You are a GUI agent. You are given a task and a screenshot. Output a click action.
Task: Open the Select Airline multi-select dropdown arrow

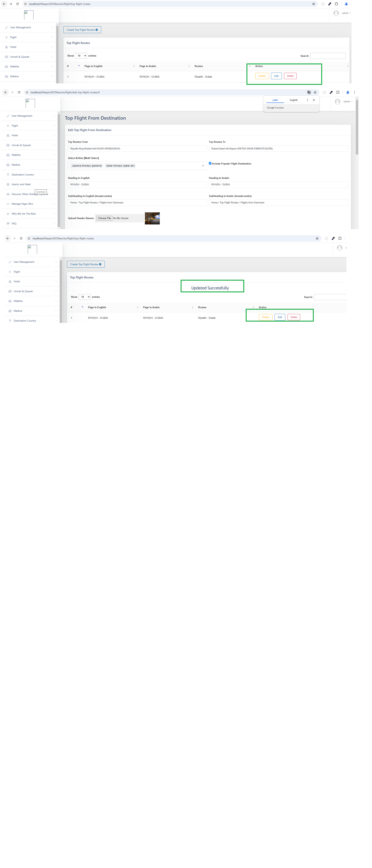coord(203,166)
